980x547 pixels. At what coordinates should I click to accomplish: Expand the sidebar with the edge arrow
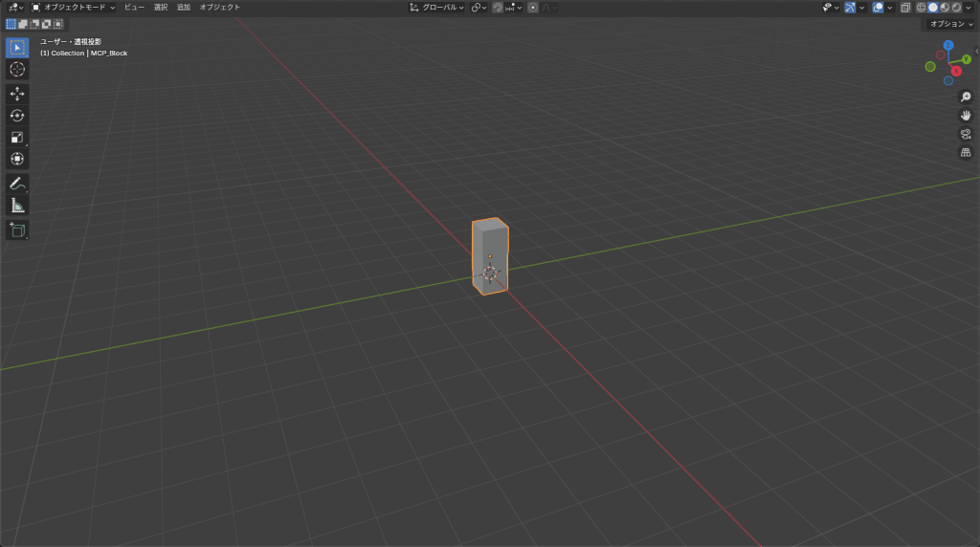point(977,52)
